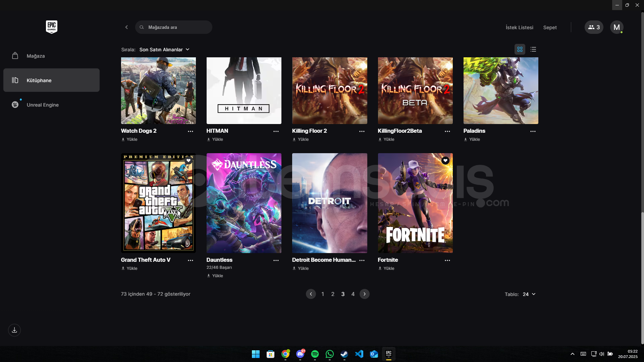Image resolution: width=644 pixels, height=362 pixels.
Task: Open Watch Dogs 2 more options menu
Action: [191, 131]
